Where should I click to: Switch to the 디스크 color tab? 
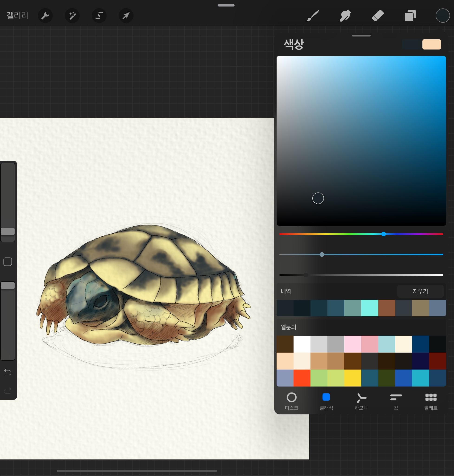tap(292, 401)
